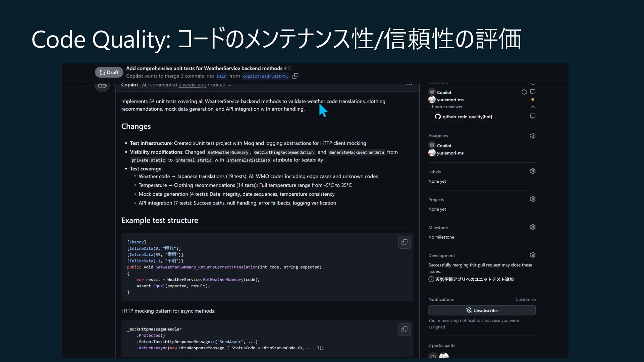Re-request review from Copilot
The width and height of the screenshot is (644, 362).
(x=524, y=92)
